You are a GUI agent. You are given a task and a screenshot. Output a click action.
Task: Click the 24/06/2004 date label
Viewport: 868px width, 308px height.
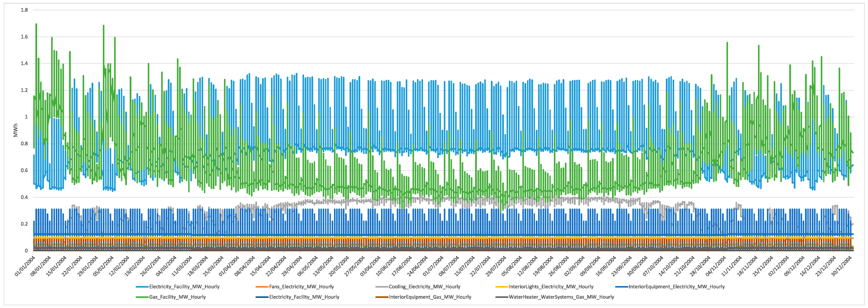pyautogui.click(x=418, y=266)
